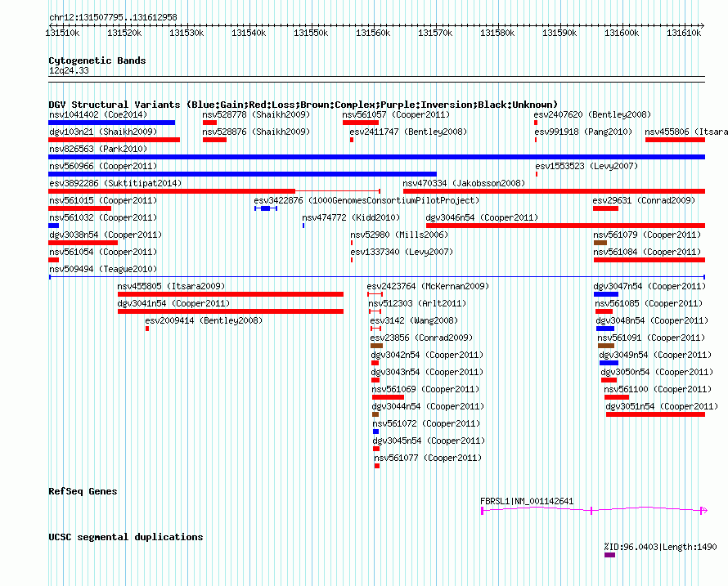
Task: Click esv1553523 (Levy2007) label
Action: [x=586, y=166]
